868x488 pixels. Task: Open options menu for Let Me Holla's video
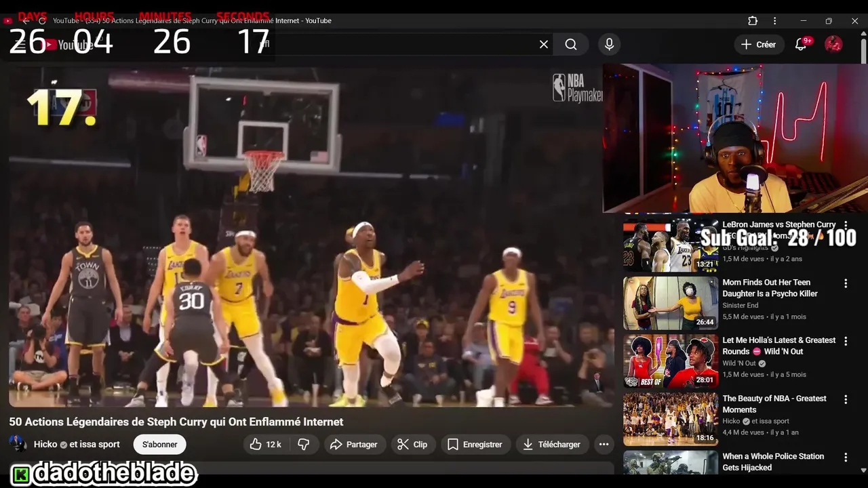coord(846,342)
